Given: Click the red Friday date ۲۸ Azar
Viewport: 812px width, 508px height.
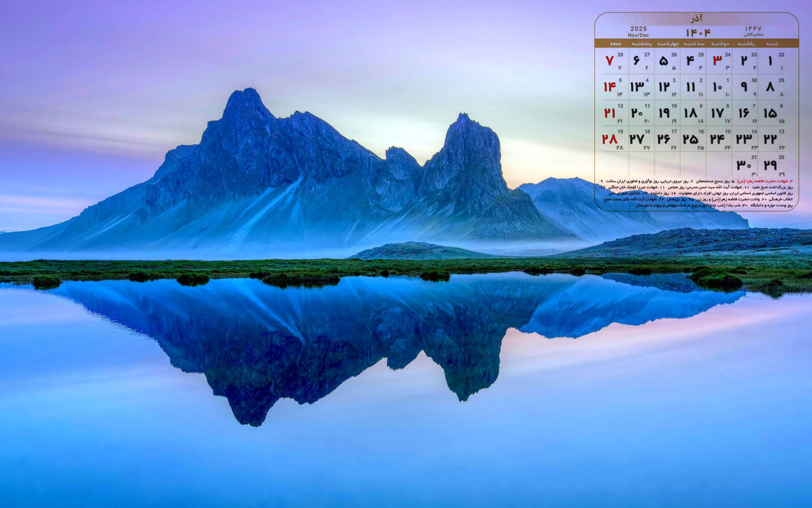Looking at the screenshot, I should point(610,139).
